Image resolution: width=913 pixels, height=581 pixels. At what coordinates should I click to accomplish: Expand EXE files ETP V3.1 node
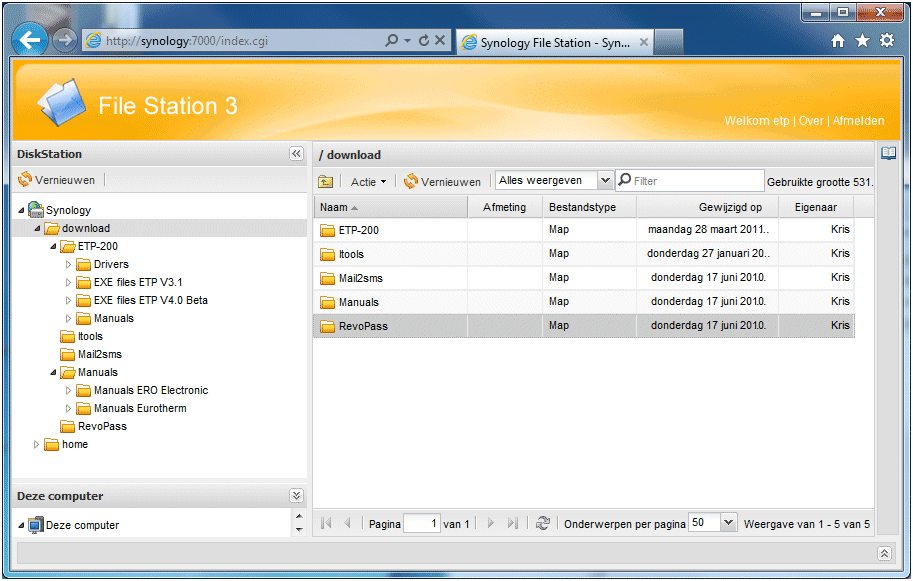click(68, 282)
